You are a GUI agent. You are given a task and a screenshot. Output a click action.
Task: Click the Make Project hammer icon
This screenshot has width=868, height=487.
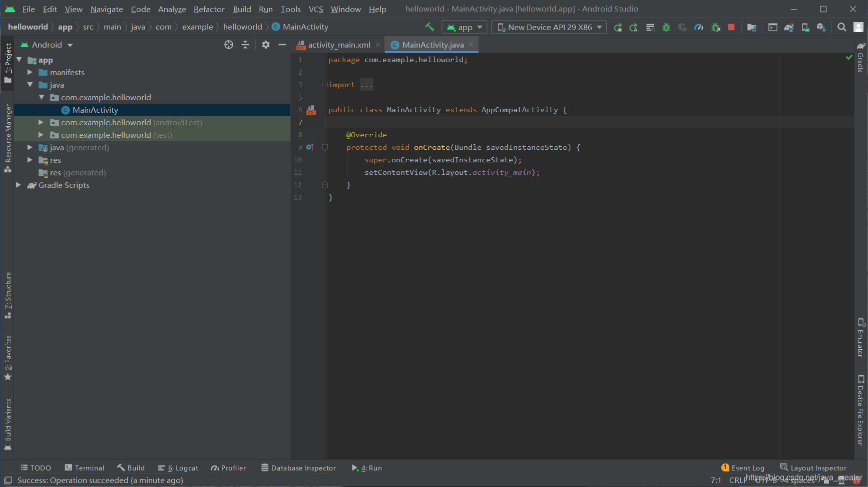pyautogui.click(x=429, y=27)
